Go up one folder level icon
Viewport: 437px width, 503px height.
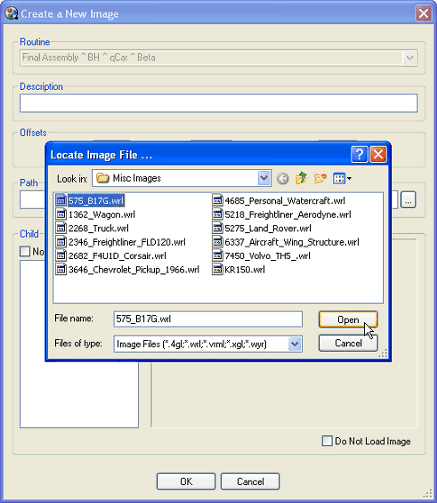pyautogui.click(x=301, y=178)
